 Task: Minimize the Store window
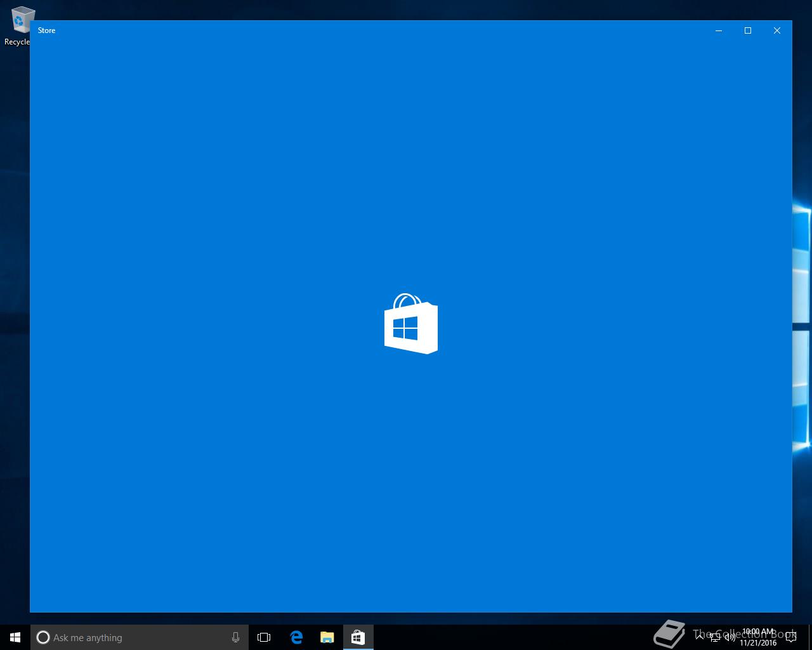pyautogui.click(x=719, y=30)
